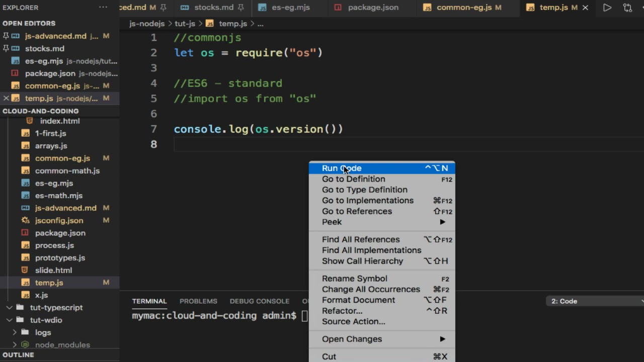Viewport: 644px width, 362px height.
Task: Click the Run Code play icon
Action: [607, 8]
